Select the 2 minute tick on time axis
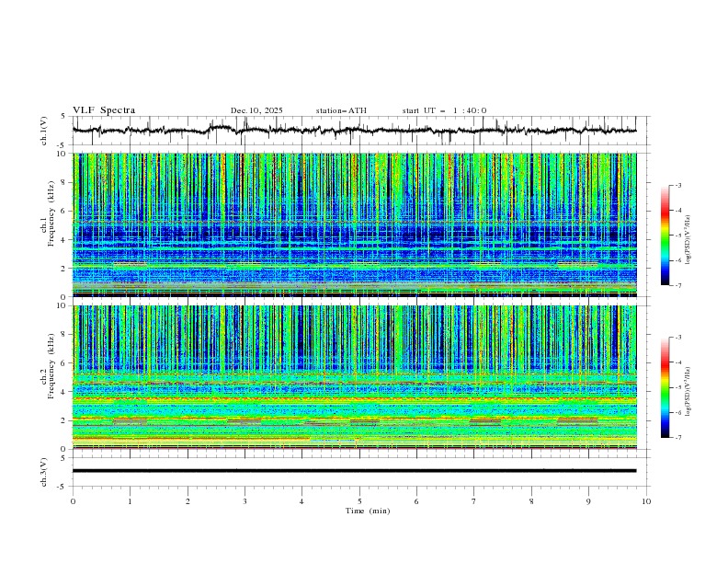The image size is (728, 563). pos(188,501)
